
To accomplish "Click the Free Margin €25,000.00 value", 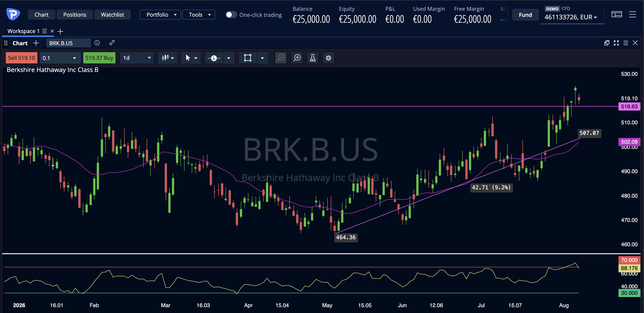I will click(473, 19).
